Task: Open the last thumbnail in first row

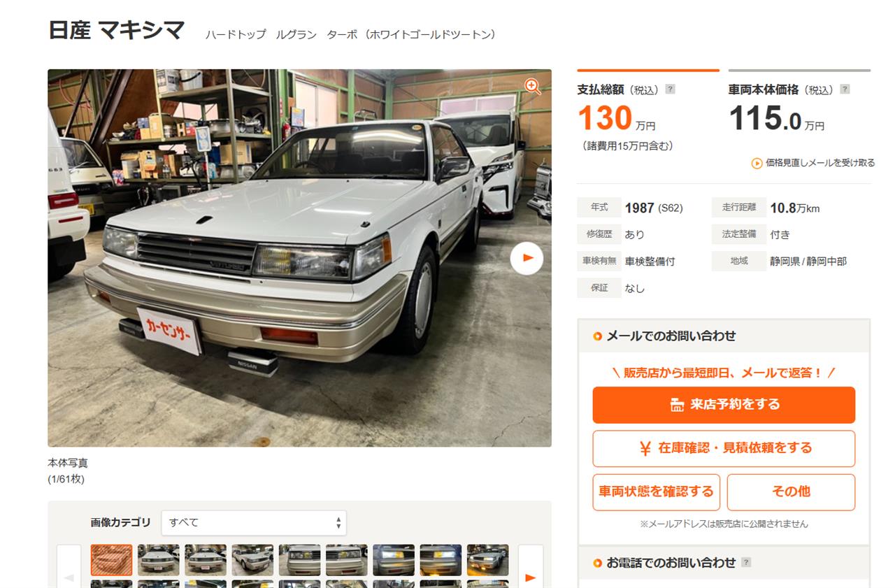Action: [487, 560]
